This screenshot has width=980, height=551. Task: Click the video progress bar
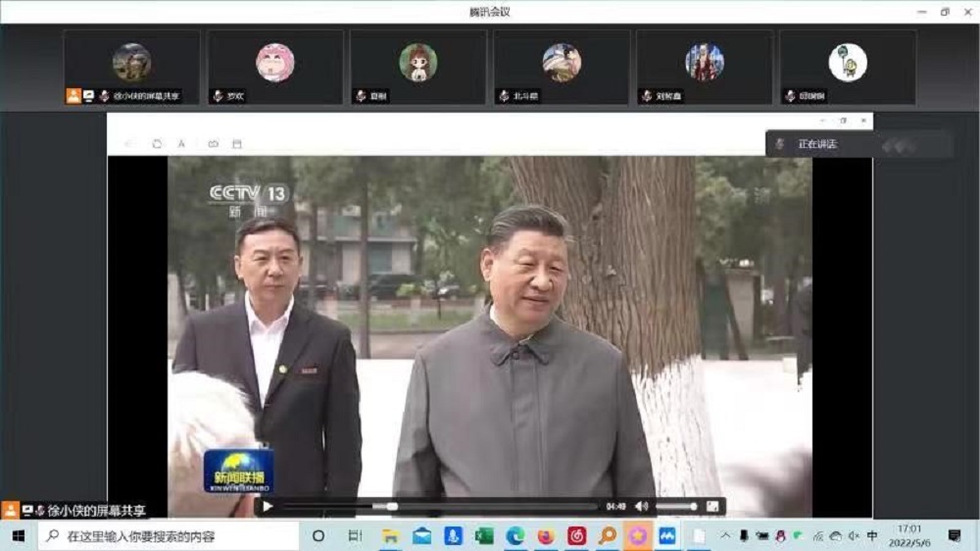(439, 507)
